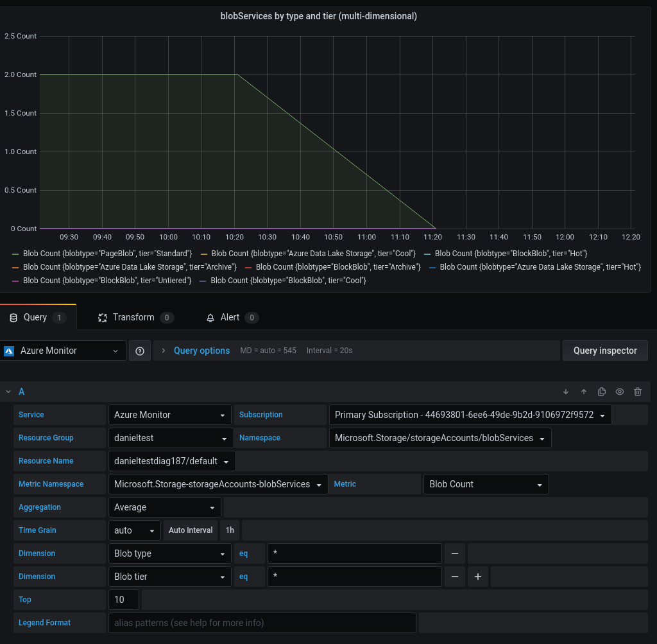Screen dimensions: 657x644
Task: Click the panel title blobServices by type and tier
Action: (318, 16)
